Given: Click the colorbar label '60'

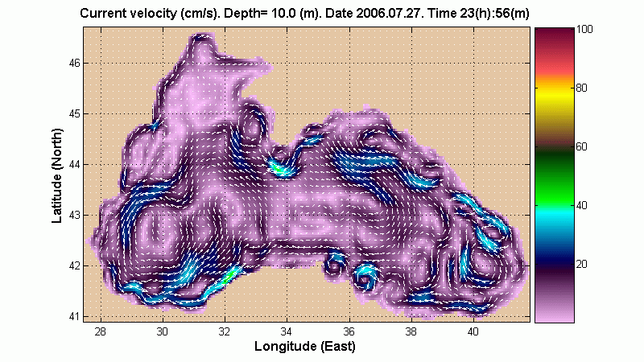Looking at the screenshot, I should point(581,146).
